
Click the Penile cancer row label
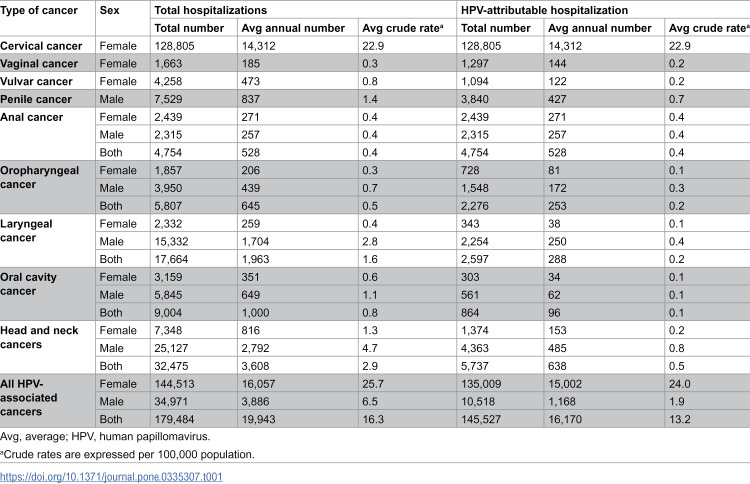click(36, 99)
